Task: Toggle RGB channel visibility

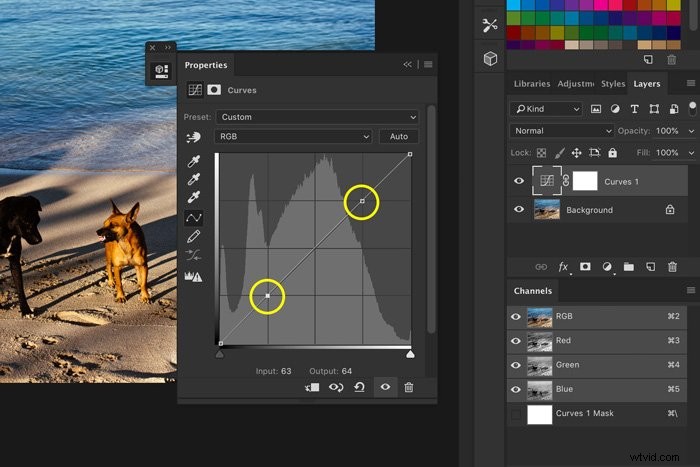Action: 516,317
